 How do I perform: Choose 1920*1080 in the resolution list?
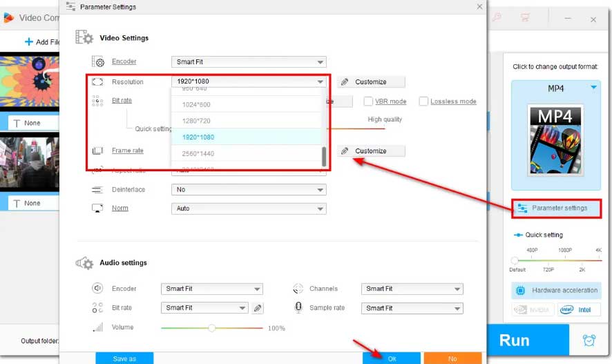[x=247, y=137]
